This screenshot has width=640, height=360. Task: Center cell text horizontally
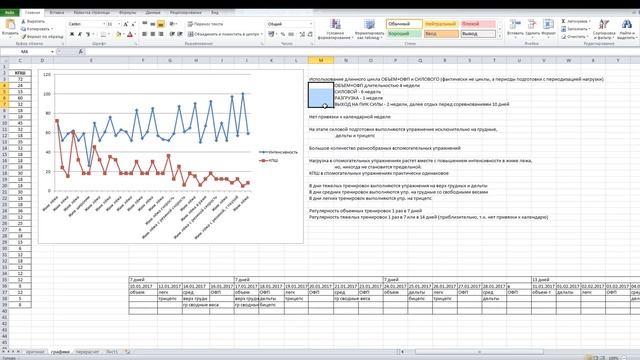153,34
